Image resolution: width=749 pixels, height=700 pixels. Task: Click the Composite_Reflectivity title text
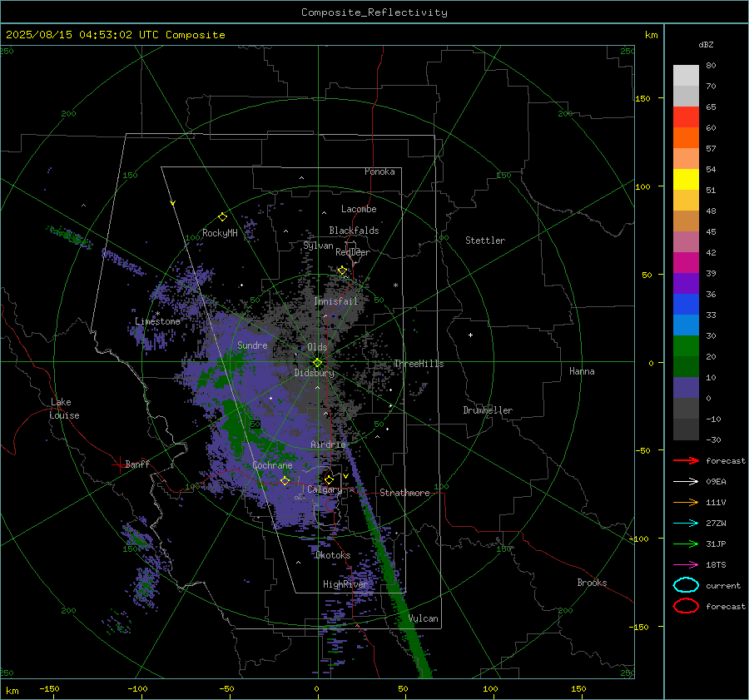pyautogui.click(x=374, y=12)
